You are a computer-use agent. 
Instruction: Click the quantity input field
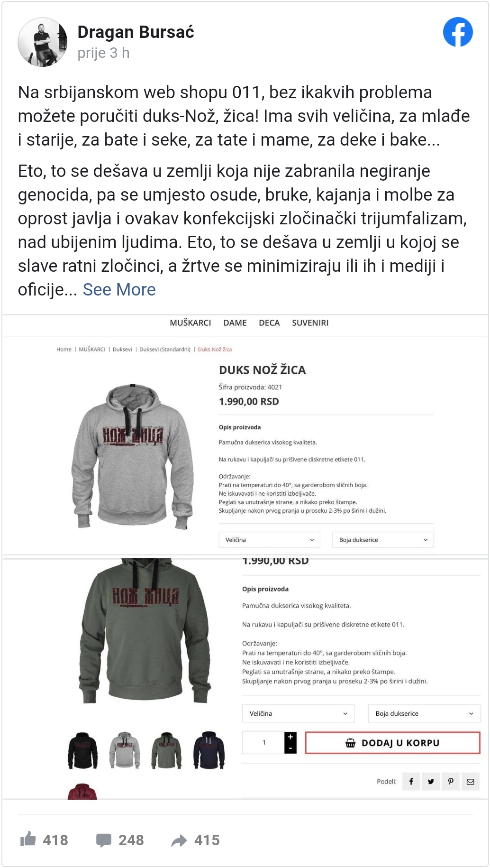pyautogui.click(x=263, y=743)
